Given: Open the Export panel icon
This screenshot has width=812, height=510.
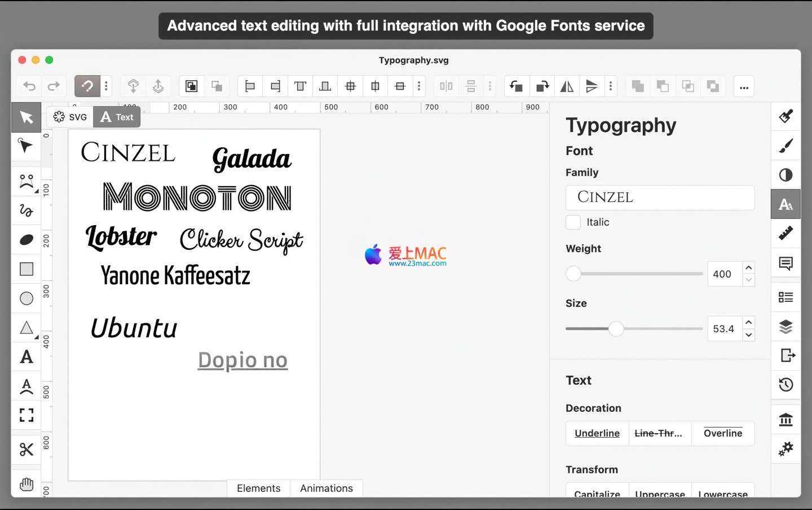Looking at the screenshot, I should click(x=785, y=355).
